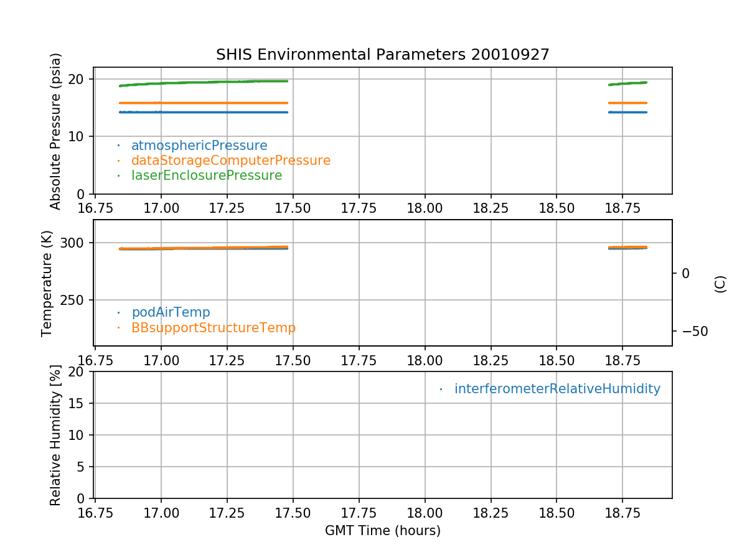The image size is (747, 560).
Task: Select the dataStorageComputerPressure legend entry
Action: click(x=230, y=161)
